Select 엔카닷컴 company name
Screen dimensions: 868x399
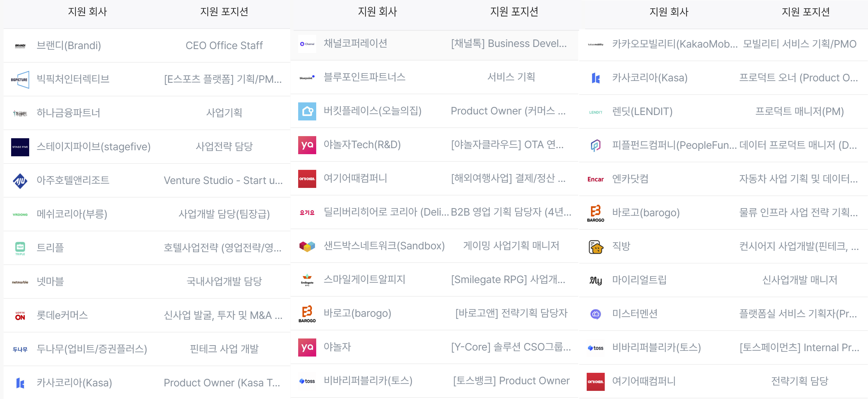(630, 179)
